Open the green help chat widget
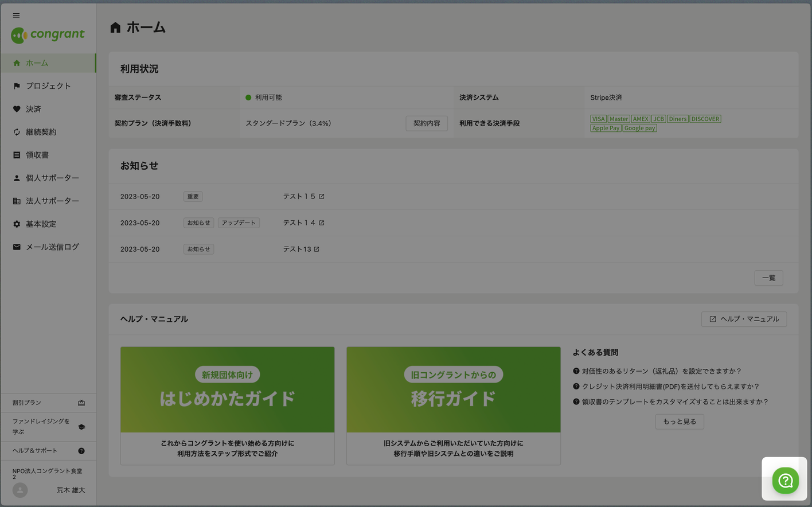The image size is (812, 507). click(x=785, y=480)
